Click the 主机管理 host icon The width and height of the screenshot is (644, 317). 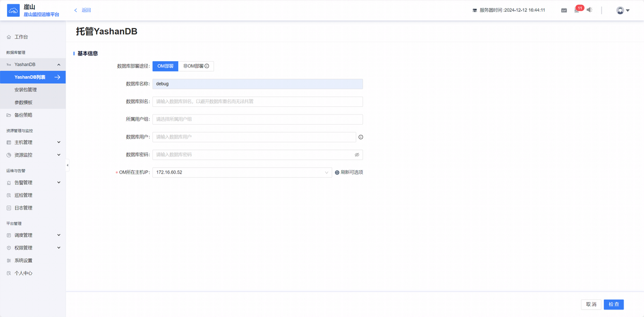click(9, 142)
